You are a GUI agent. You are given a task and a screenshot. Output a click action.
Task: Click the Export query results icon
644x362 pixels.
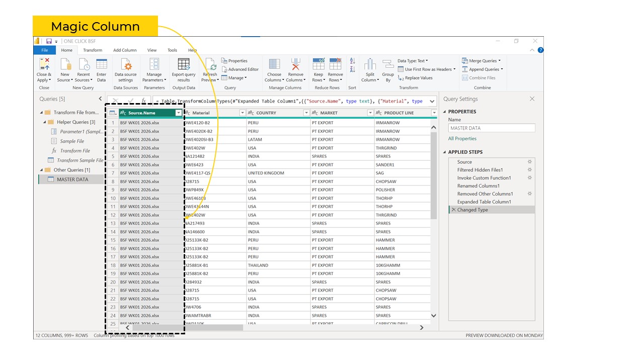click(184, 64)
